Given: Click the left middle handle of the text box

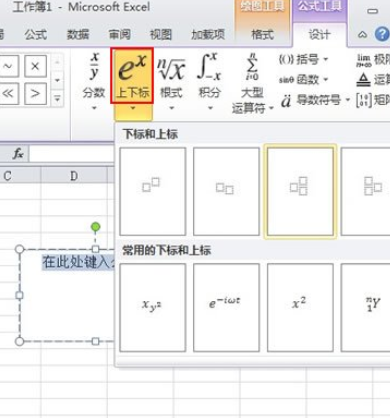Looking at the screenshot, I should click(20, 295).
